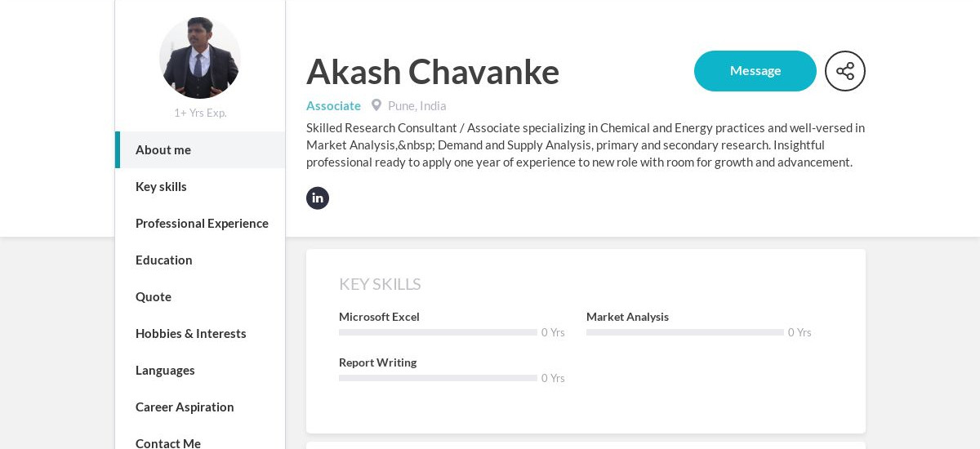
Task: Open Professional Experience section
Action: pos(202,223)
